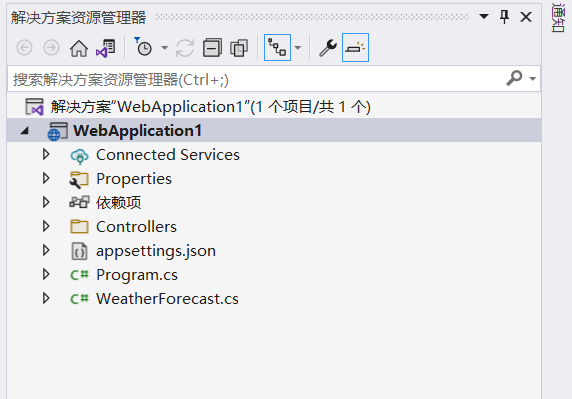Screen dimensions: 572x399
Task: Click the Properties wrench folder icon
Action: pyautogui.click(x=79, y=179)
